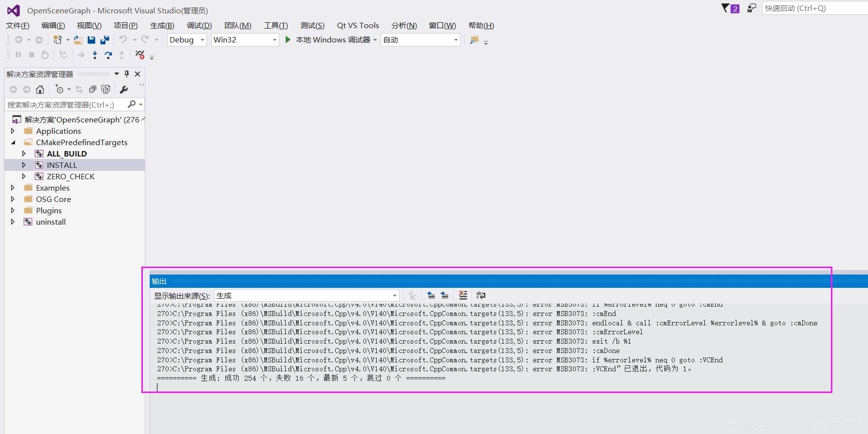
Task: Click the Home icon in Solution Explorer
Action: tap(40, 89)
